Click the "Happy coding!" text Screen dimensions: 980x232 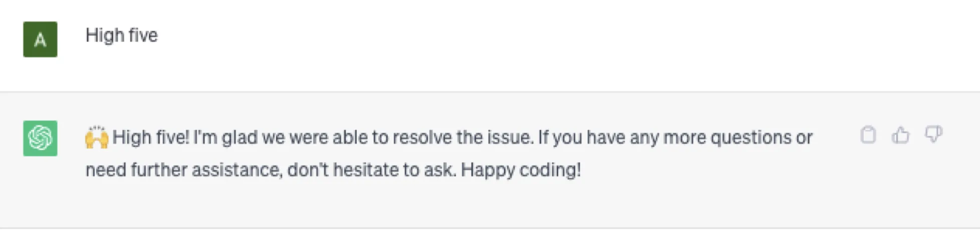click(521, 170)
